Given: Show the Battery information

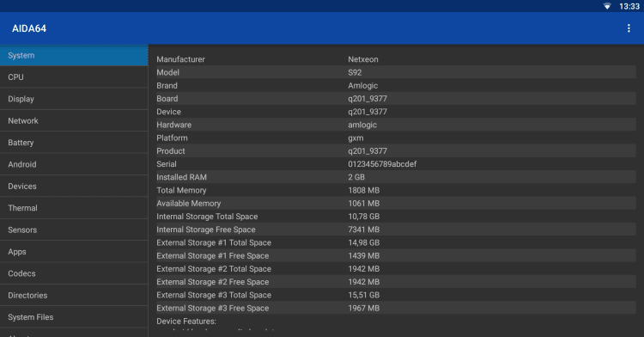Looking at the screenshot, I should click(x=74, y=142).
